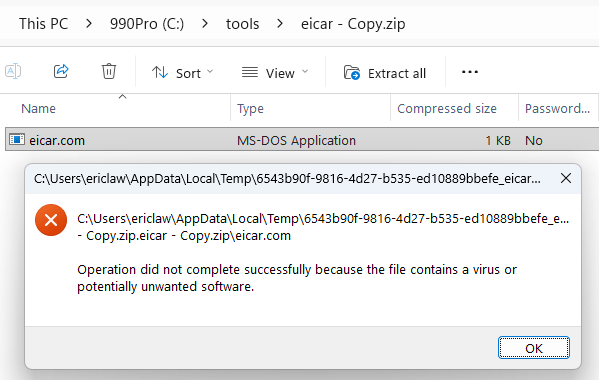Image resolution: width=599 pixels, height=380 pixels.
Task: Expand chevron after This PC breadcrumb
Action: tap(89, 24)
